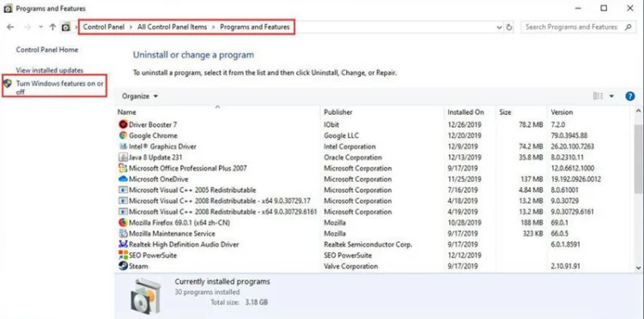Click the Google LLC publisher cell
The height and width of the screenshot is (319, 644).
tap(341, 135)
